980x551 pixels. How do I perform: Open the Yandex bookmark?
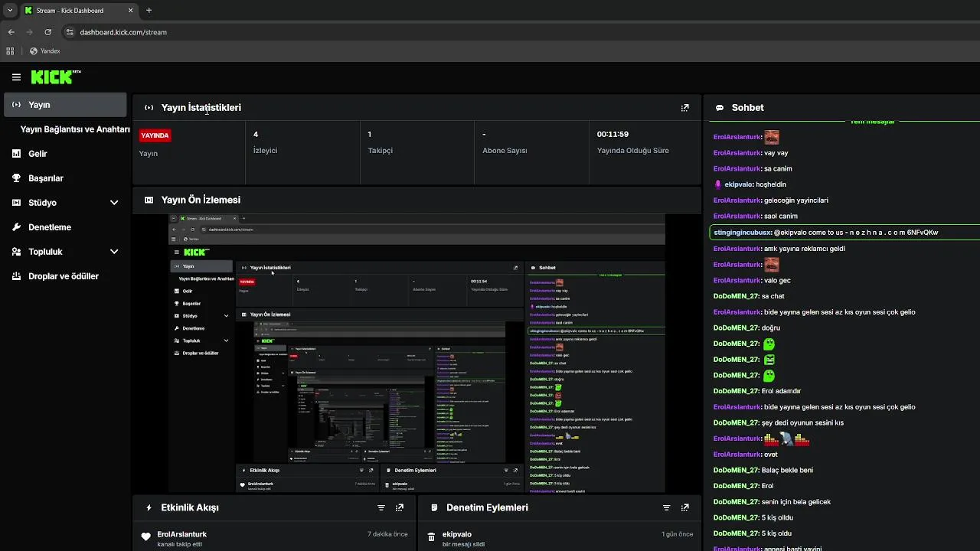coord(44,51)
